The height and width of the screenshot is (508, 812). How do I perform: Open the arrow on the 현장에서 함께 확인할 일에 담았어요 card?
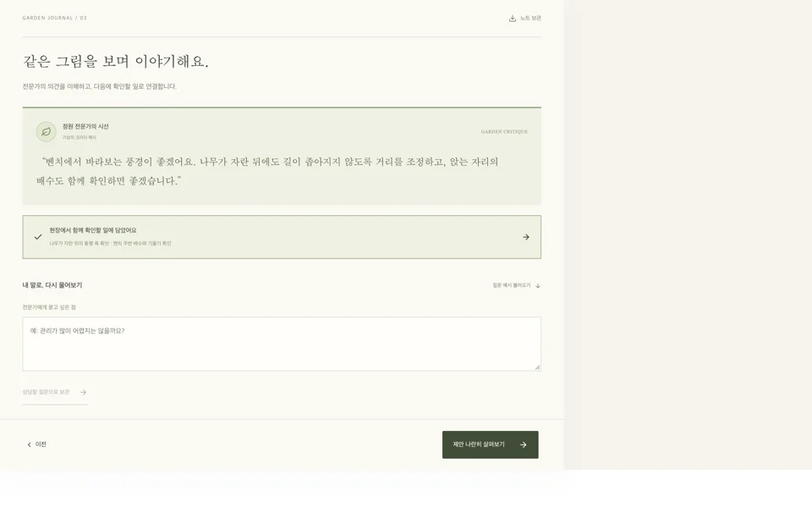[x=525, y=237]
